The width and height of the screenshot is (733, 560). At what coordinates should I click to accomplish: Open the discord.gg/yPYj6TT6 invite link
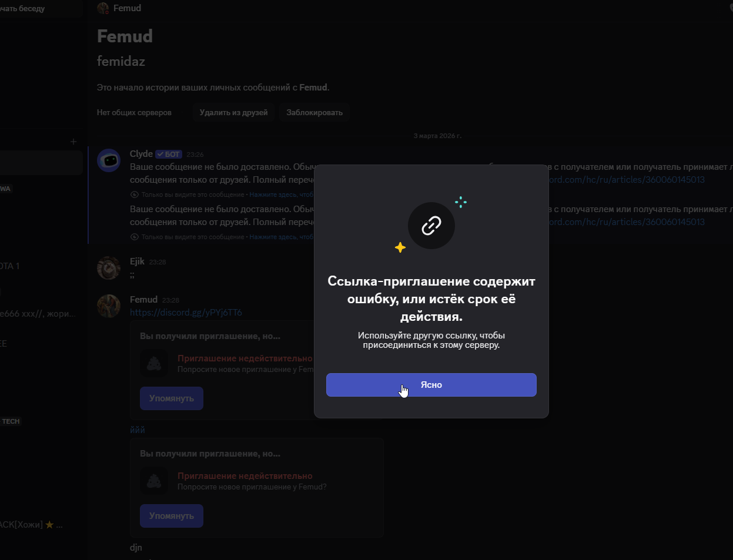click(x=186, y=313)
